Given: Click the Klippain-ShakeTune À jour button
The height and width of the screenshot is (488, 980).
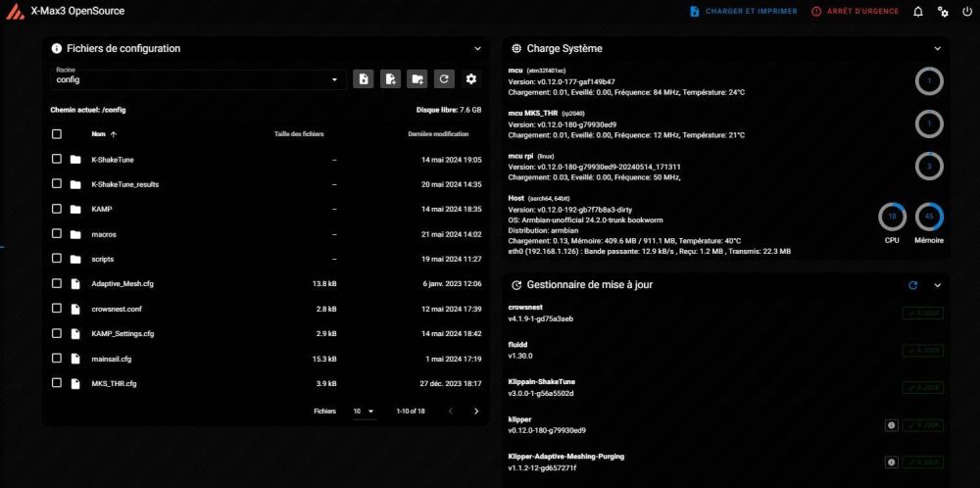Looking at the screenshot, I should click(x=922, y=387).
